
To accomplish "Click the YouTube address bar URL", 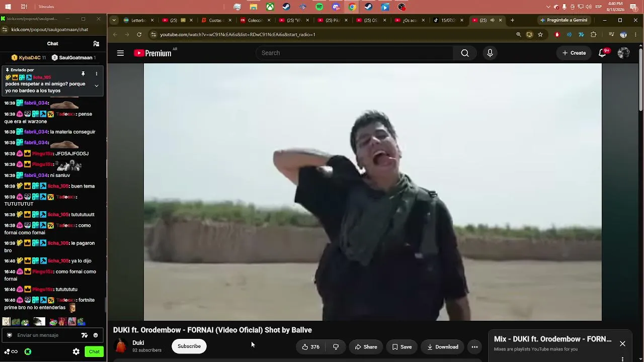I will click(x=237, y=35).
